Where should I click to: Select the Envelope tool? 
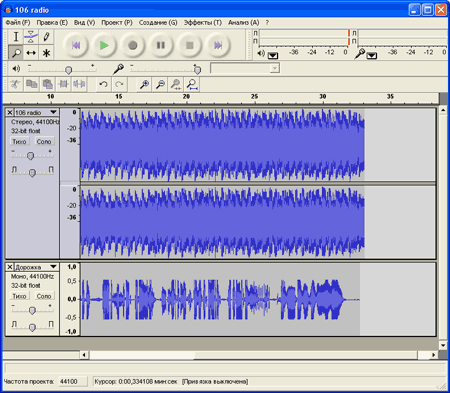tap(31, 37)
